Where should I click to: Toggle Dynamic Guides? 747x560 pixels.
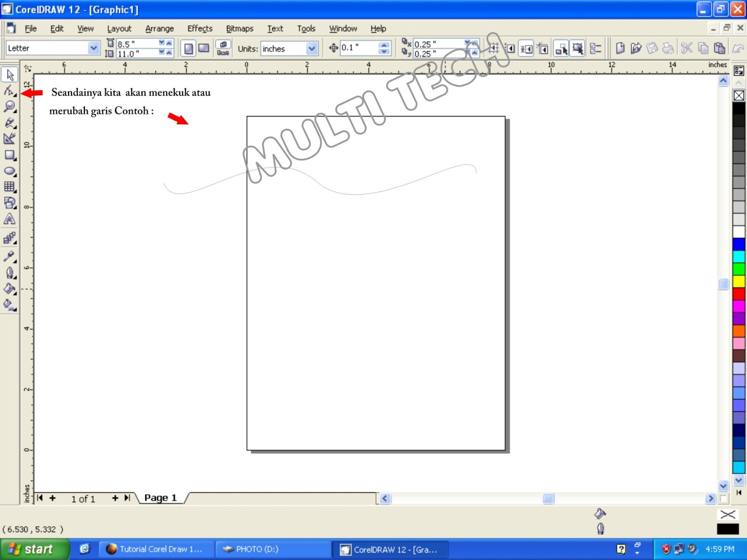(543, 48)
